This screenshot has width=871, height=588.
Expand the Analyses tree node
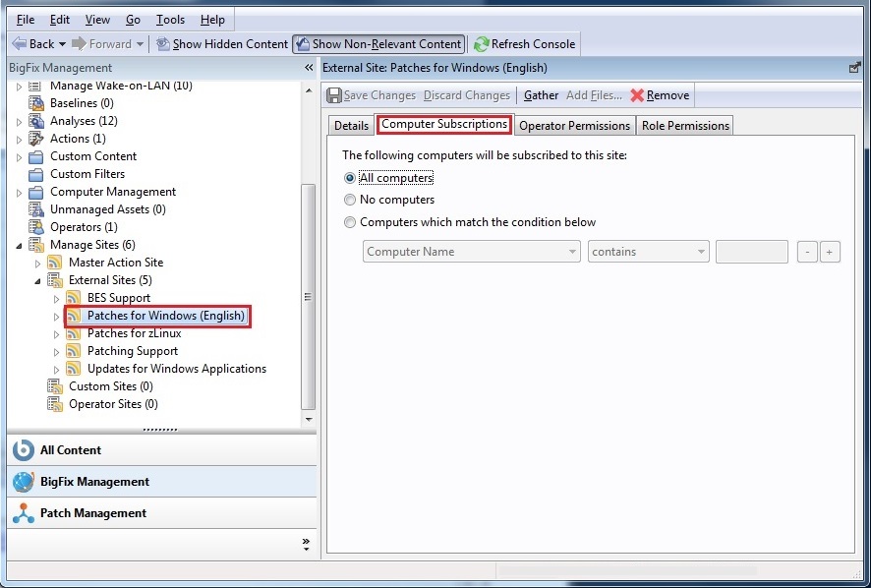pos(19,122)
